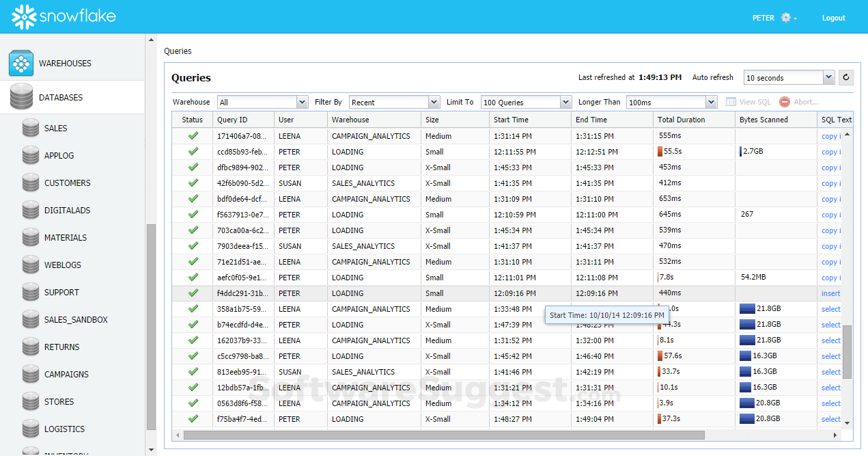
Task: Click Logout link in header
Action: [833, 18]
